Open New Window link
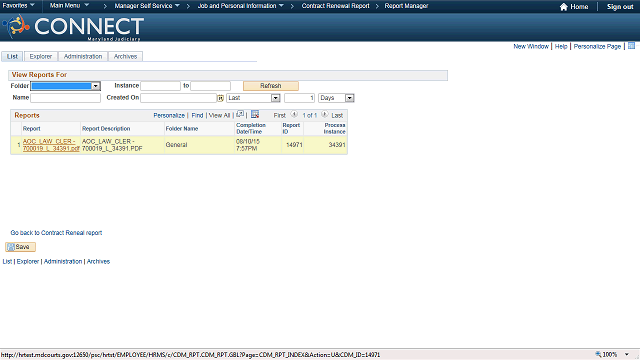This screenshot has width=640, height=360. click(x=531, y=47)
